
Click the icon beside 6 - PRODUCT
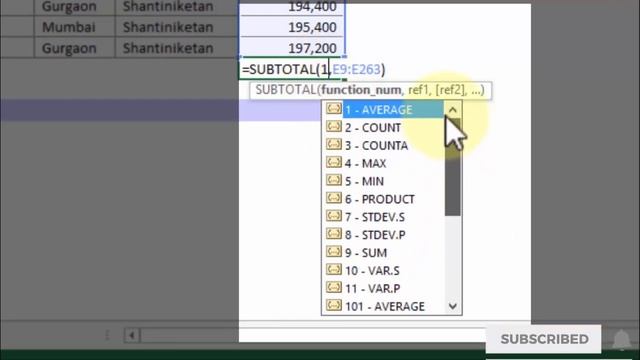[x=334, y=198]
